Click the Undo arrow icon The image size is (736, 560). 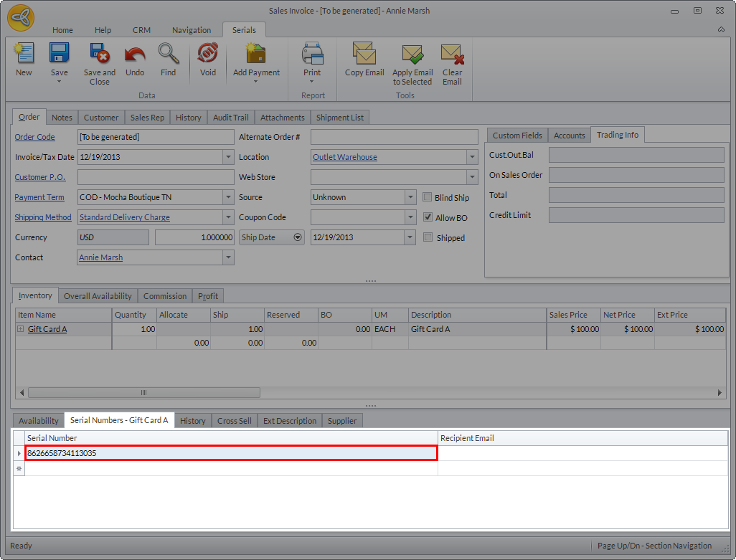[x=135, y=55]
